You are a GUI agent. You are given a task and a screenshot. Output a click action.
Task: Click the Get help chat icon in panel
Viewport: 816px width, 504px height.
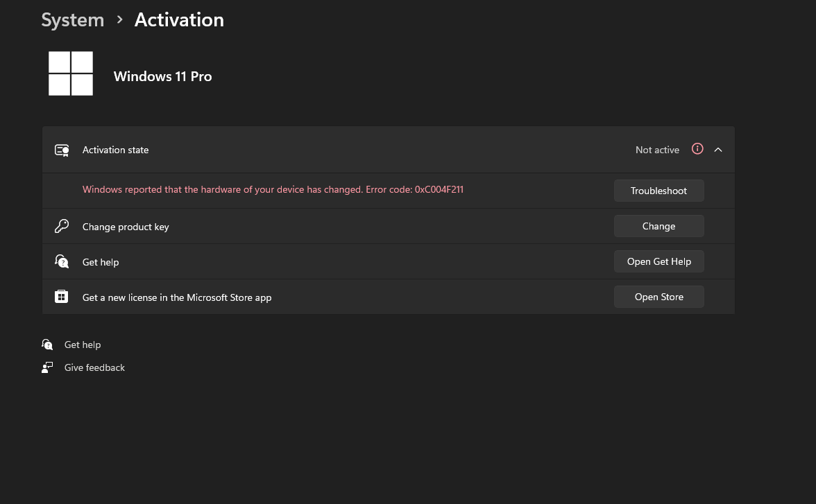pyautogui.click(x=61, y=261)
